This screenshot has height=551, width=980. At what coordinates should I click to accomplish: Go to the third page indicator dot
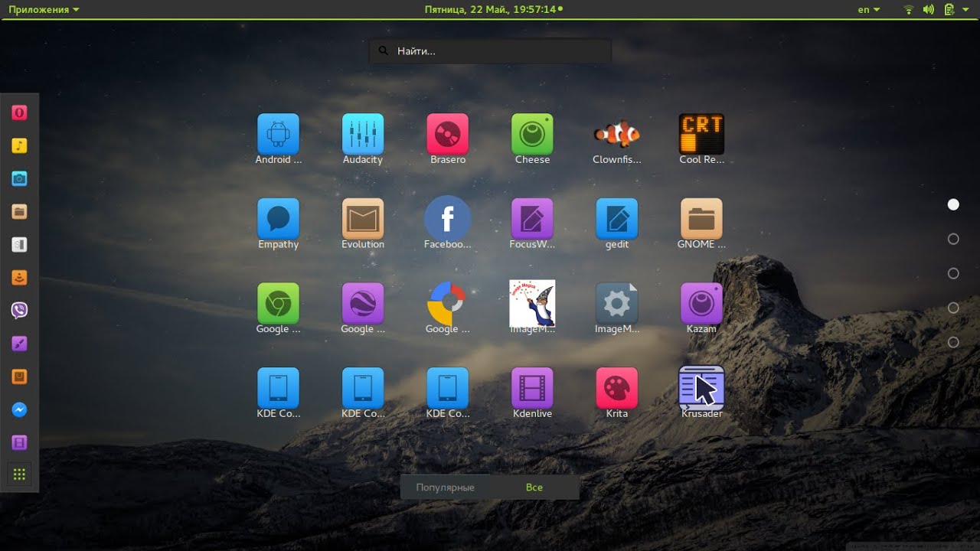pos(953,273)
